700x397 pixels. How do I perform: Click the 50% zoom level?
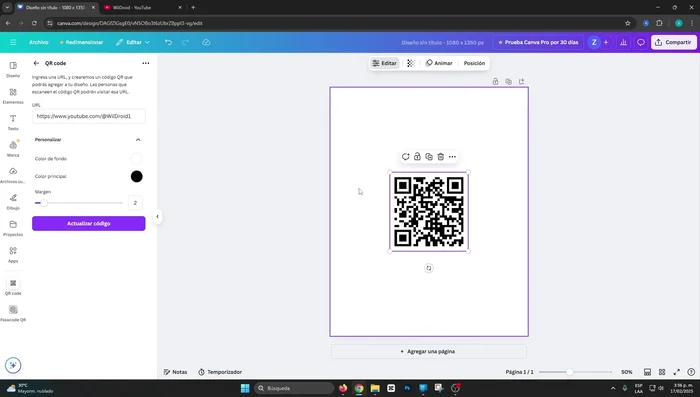[627, 372]
